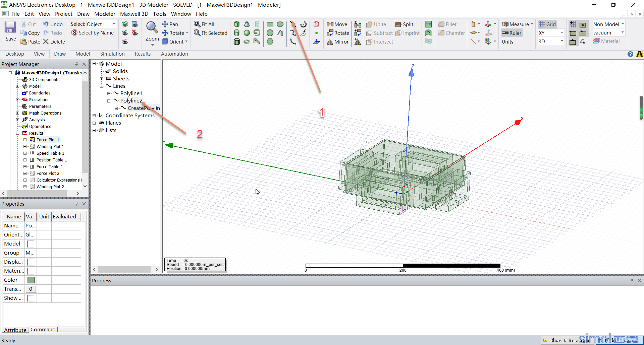644x345 pixels.
Task: Toggle snap to arc center icon
Action: click(583, 42)
